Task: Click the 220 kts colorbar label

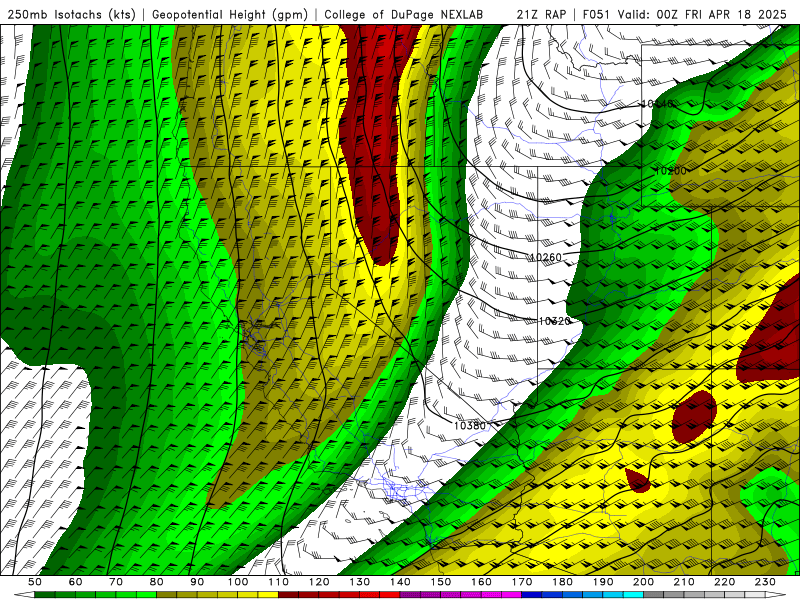Action: [x=724, y=582]
